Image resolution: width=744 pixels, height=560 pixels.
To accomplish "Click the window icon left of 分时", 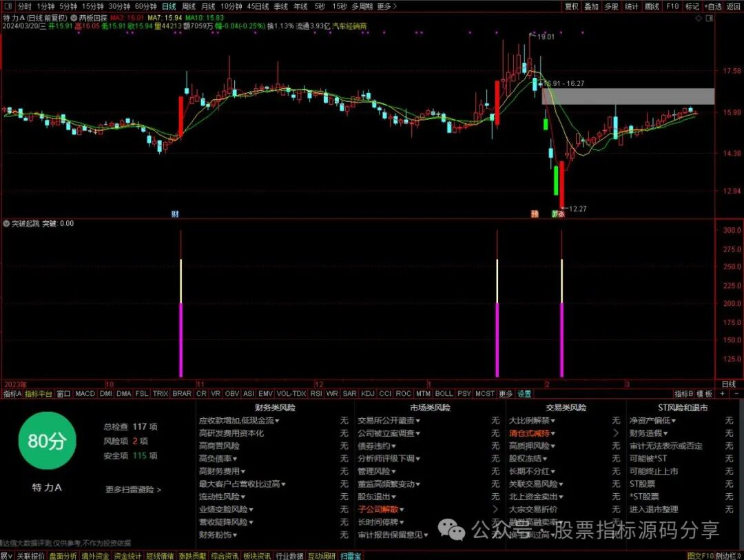I will coord(7,6).
